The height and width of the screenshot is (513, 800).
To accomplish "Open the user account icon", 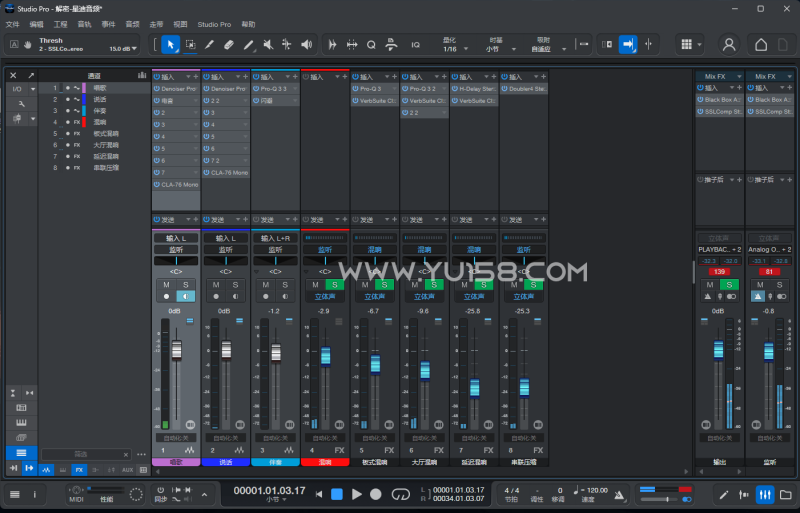I will point(729,45).
